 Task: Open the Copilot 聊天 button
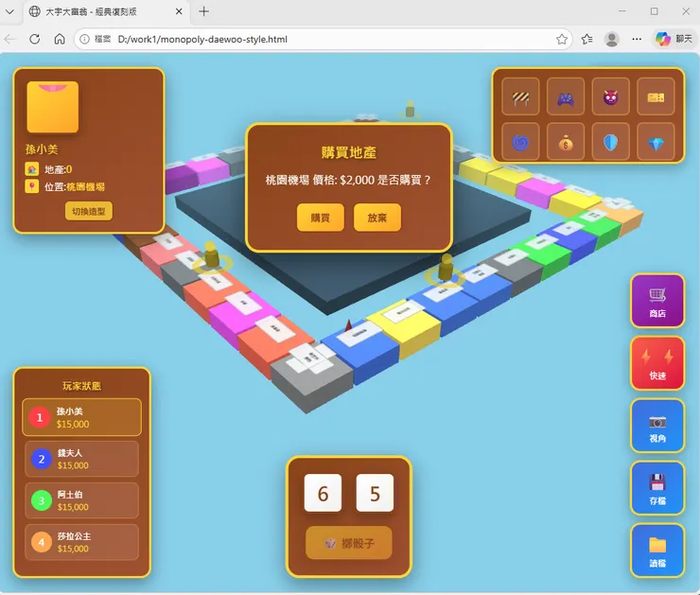(x=674, y=40)
